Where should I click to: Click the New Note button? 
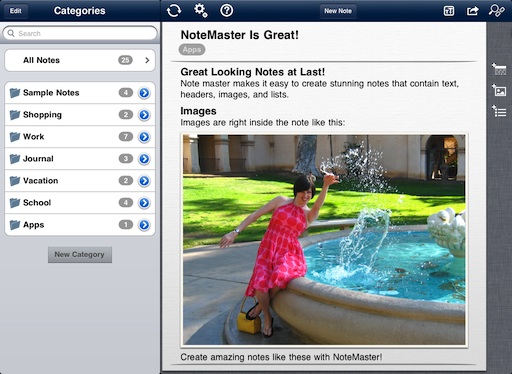tap(338, 11)
